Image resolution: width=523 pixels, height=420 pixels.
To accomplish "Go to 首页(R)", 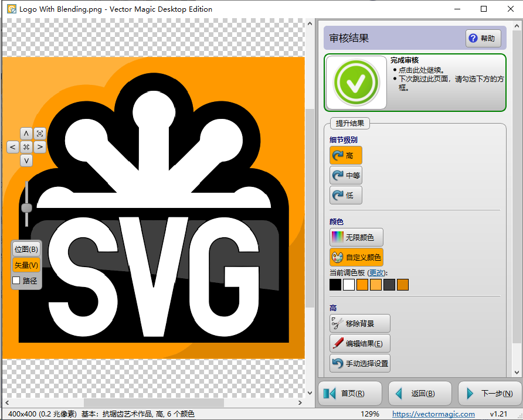I will 350,393.
